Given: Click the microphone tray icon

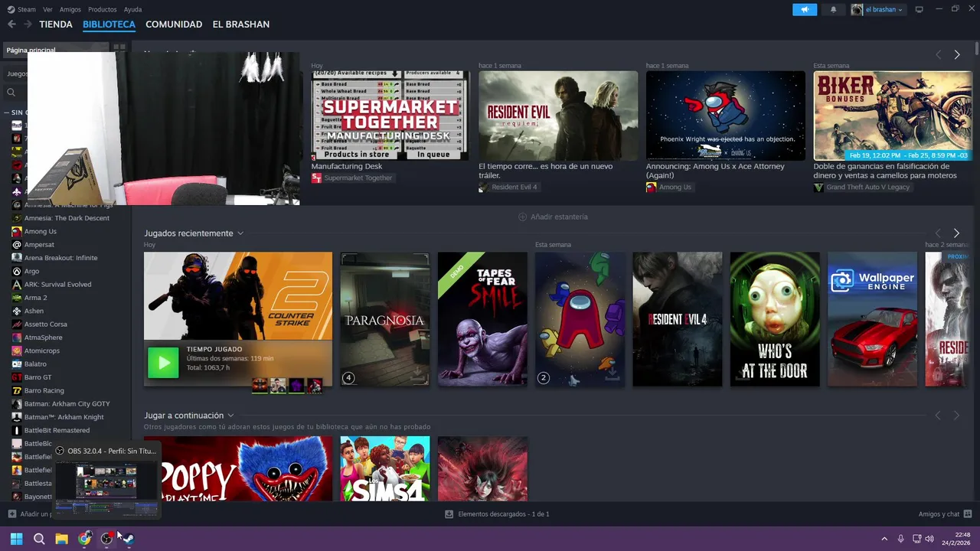Looking at the screenshot, I should coord(901,539).
